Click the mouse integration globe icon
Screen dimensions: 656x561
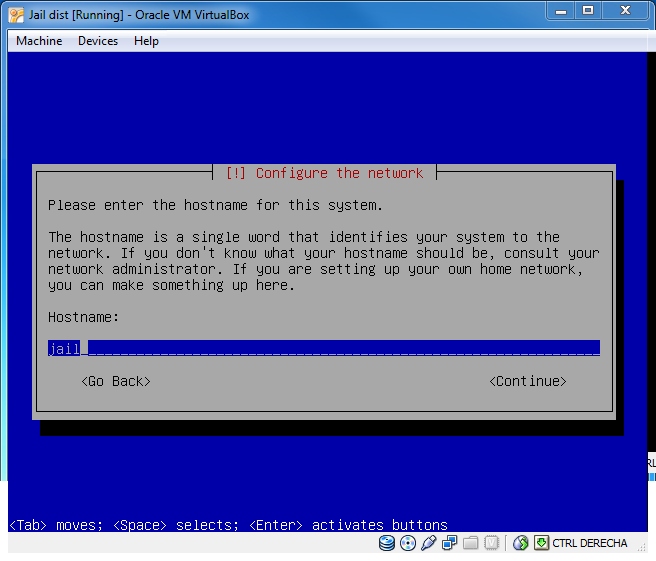coord(520,543)
